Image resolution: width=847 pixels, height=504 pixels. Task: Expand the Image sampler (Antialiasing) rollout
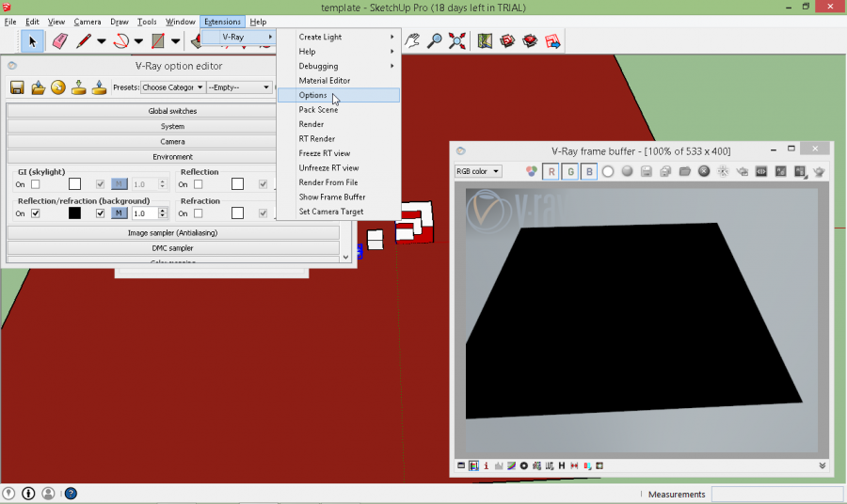pyautogui.click(x=172, y=232)
